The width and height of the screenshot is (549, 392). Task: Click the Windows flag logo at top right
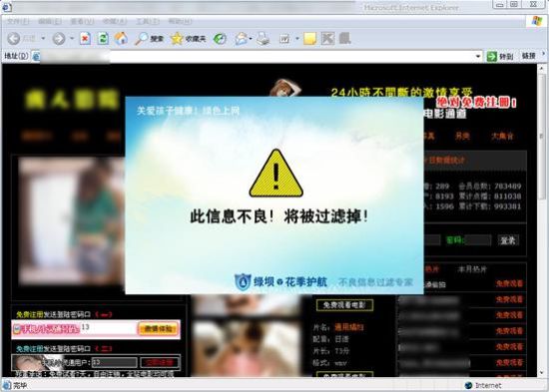tap(537, 21)
